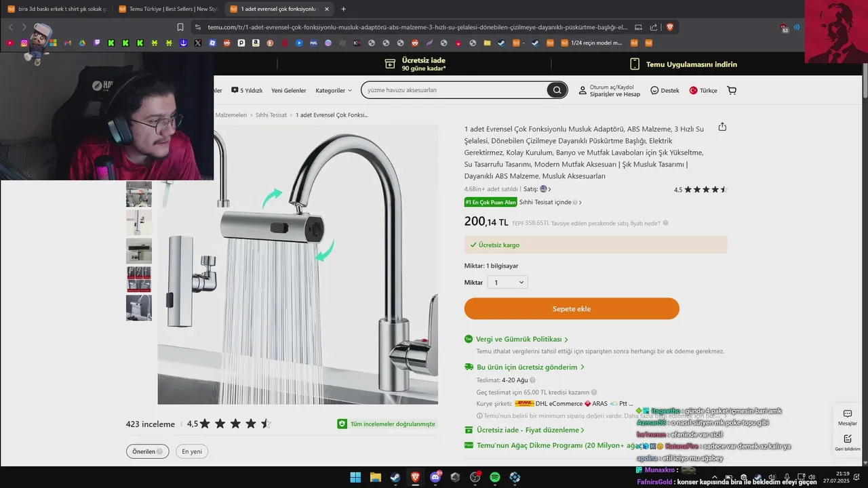868x488 pixels.
Task: Click Temu Uygulamasını indirin link
Action: click(x=684, y=64)
